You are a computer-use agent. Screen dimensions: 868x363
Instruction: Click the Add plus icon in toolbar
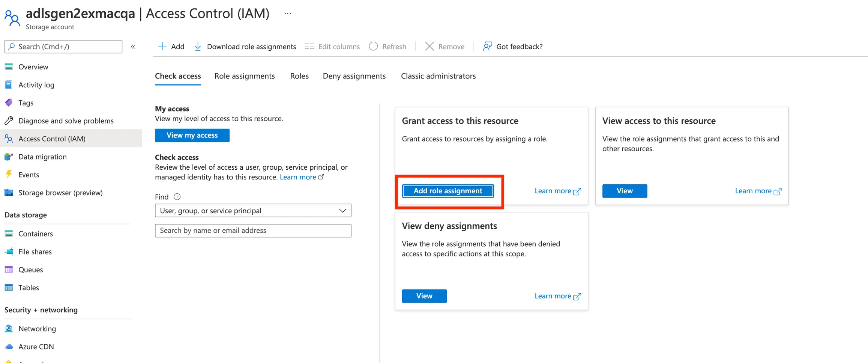(x=162, y=47)
